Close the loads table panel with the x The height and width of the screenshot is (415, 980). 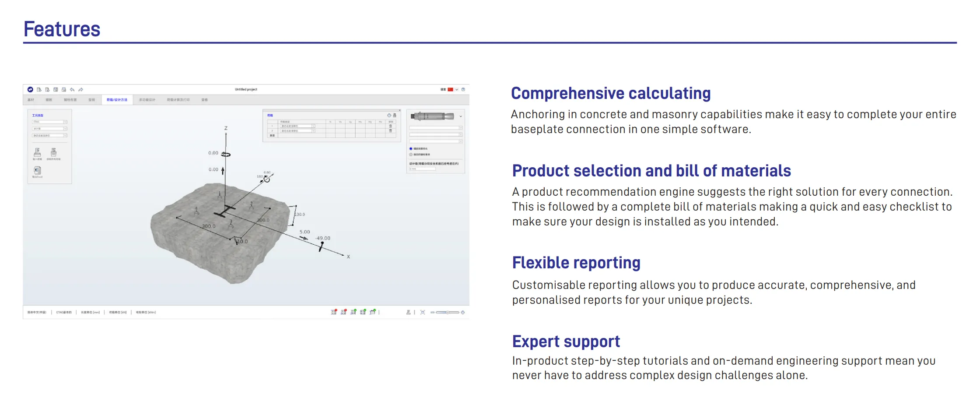399,110
